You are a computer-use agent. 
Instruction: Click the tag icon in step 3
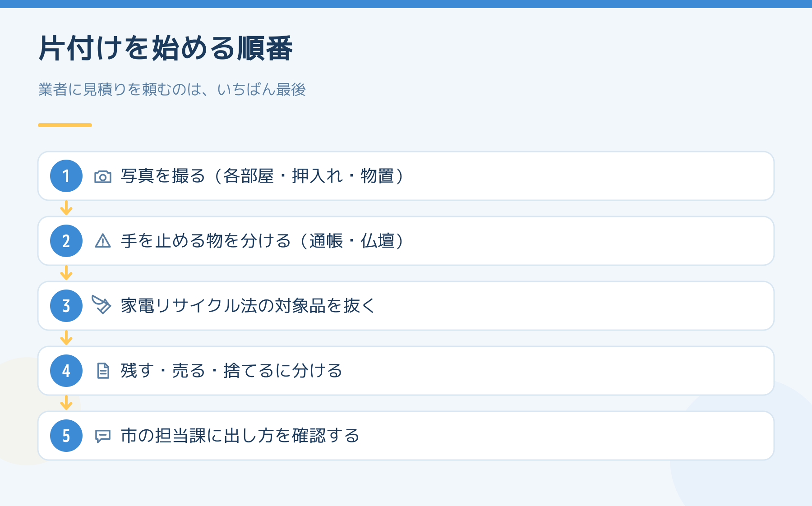[x=101, y=304]
